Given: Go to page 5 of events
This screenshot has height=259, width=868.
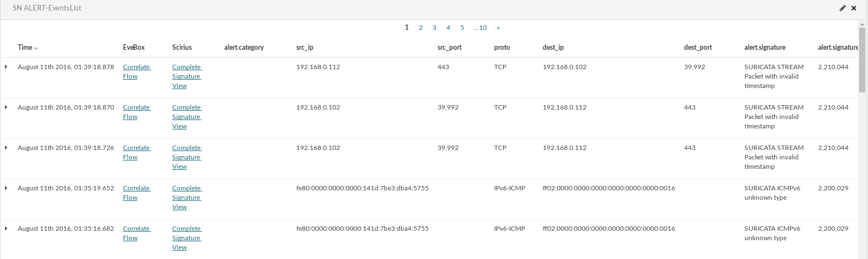Looking at the screenshot, I should pyautogui.click(x=462, y=28).
